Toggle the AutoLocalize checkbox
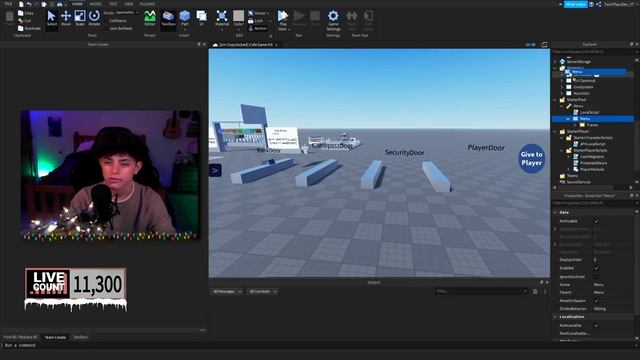The width and height of the screenshot is (640, 360). coord(596,325)
